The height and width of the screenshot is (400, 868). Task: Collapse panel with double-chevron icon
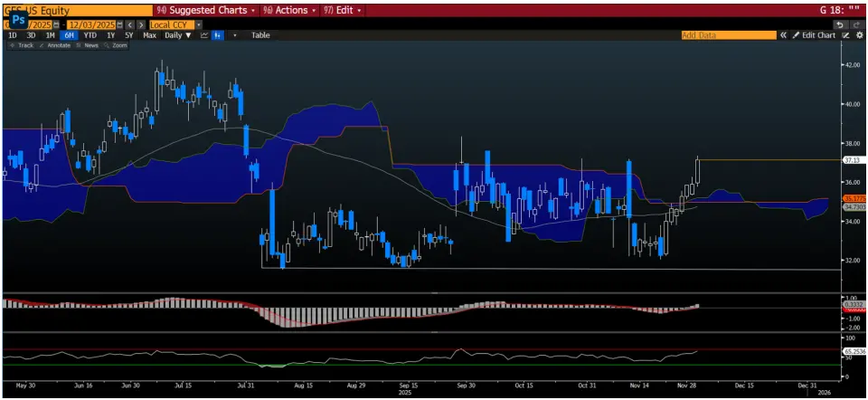[x=783, y=35]
